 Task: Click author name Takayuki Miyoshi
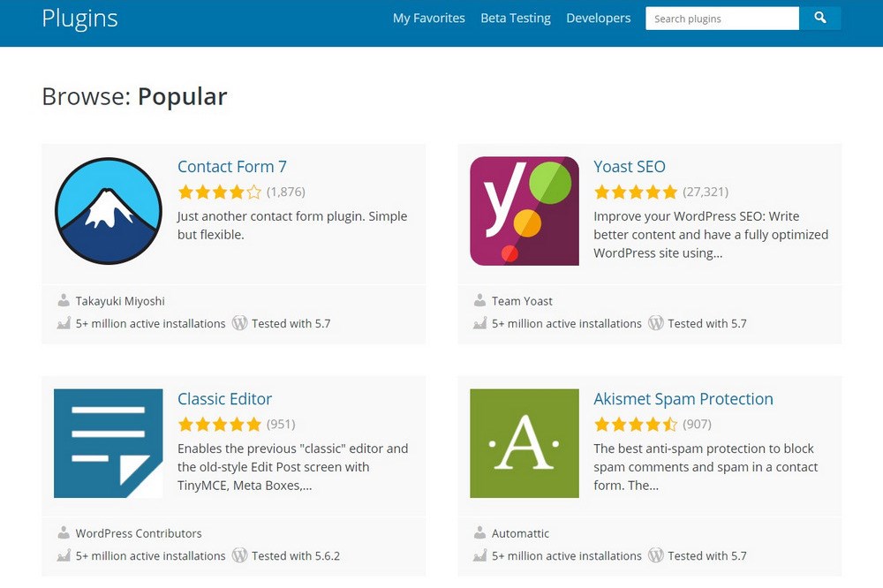click(x=120, y=301)
